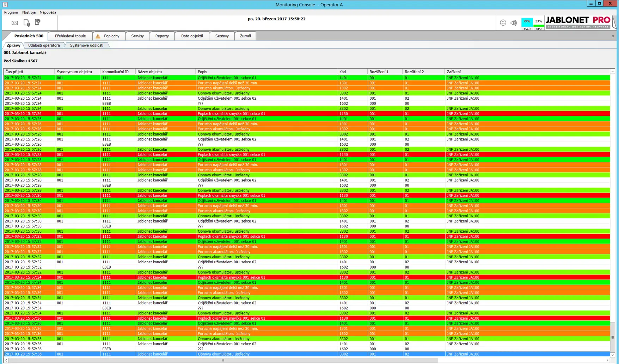Sort by Název objektu column header

(165, 72)
